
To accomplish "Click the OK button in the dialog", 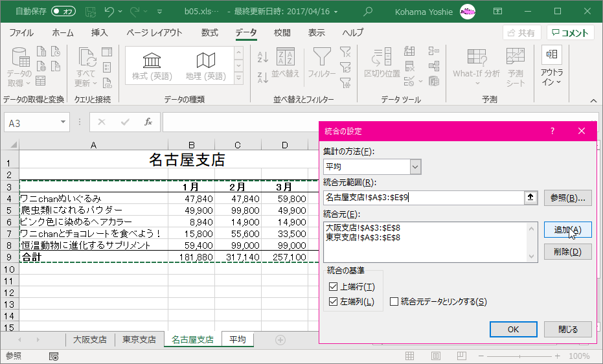I will (x=513, y=329).
